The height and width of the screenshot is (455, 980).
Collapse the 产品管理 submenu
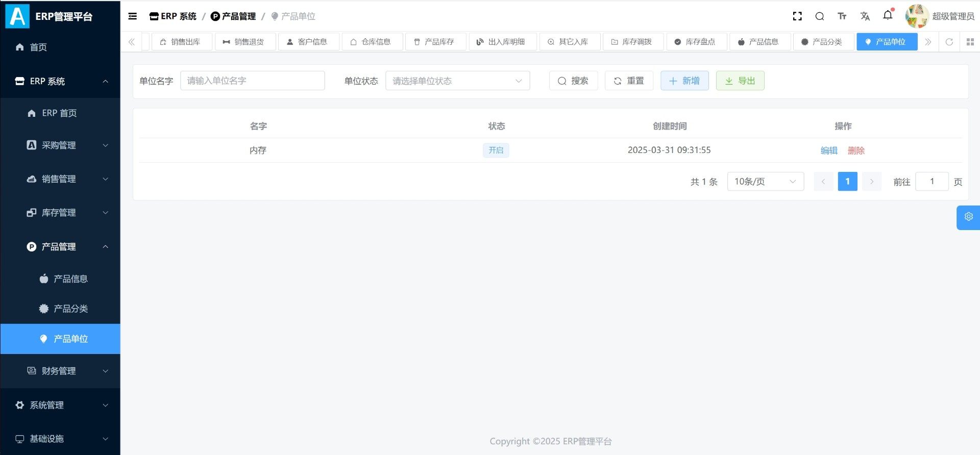coord(60,247)
